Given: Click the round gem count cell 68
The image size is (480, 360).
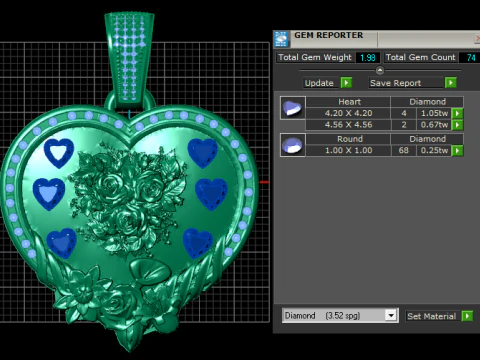Looking at the screenshot, I should click(403, 150).
